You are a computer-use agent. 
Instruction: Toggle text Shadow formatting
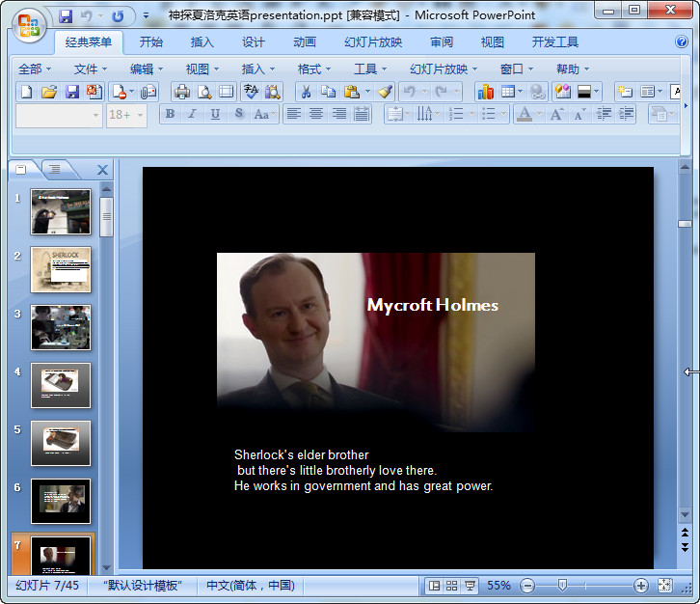[x=239, y=115]
